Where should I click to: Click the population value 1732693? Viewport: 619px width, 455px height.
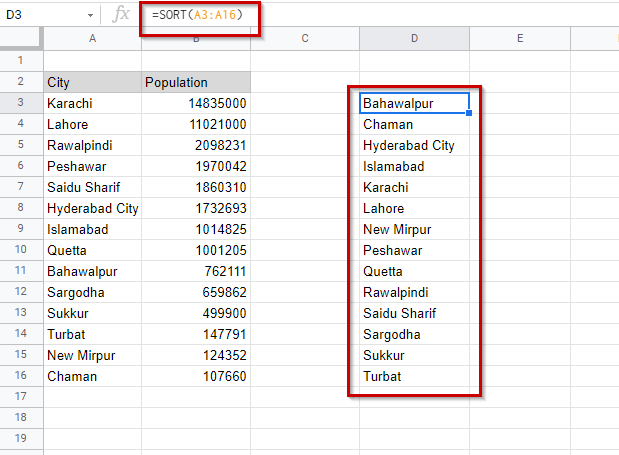point(196,208)
